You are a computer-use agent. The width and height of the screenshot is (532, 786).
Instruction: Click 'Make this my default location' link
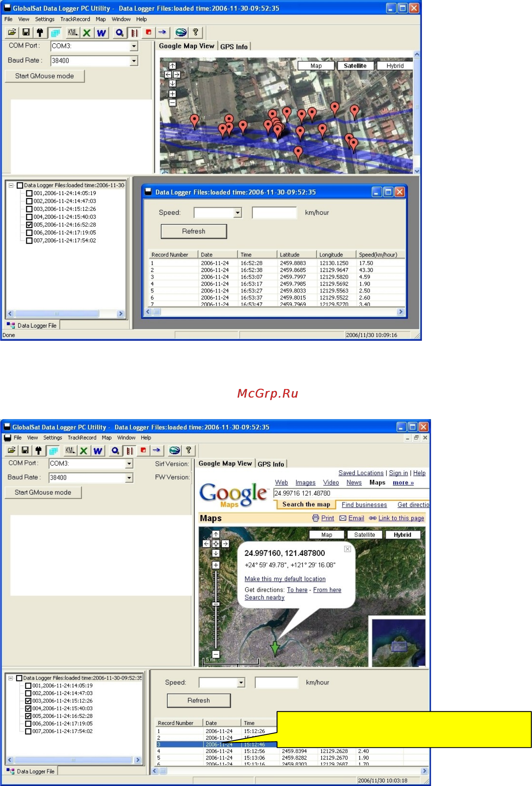(285, 579)
